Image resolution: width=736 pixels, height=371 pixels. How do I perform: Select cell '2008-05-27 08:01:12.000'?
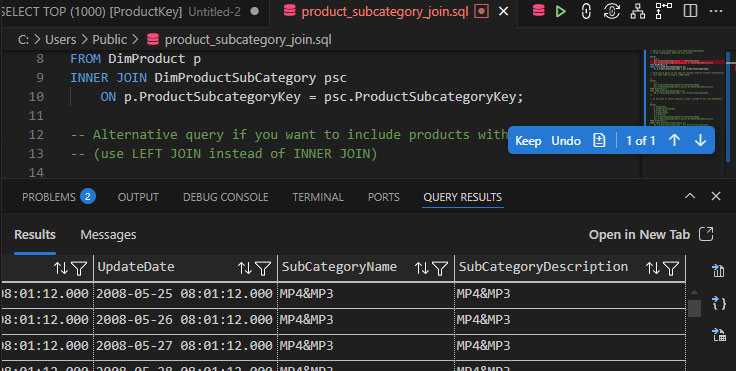(x=184, y=346)
